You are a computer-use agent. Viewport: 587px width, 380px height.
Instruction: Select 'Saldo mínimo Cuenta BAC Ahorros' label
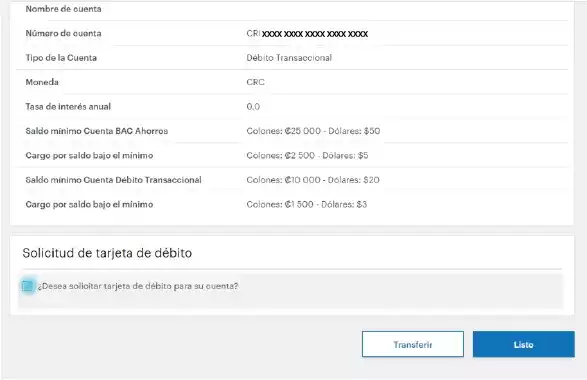coord(97,131)
